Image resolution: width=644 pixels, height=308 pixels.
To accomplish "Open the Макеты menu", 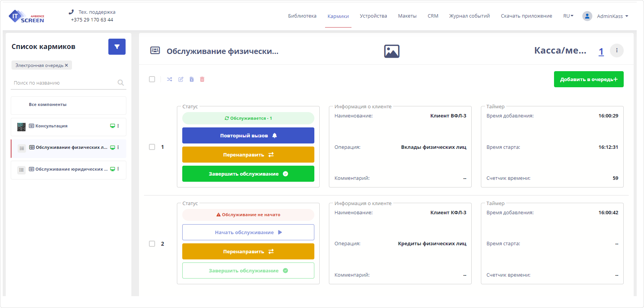I will point(407,16).
